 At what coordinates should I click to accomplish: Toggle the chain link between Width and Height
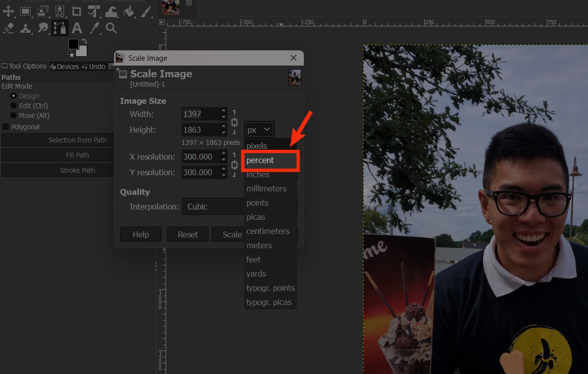click(x=234, y=122)
